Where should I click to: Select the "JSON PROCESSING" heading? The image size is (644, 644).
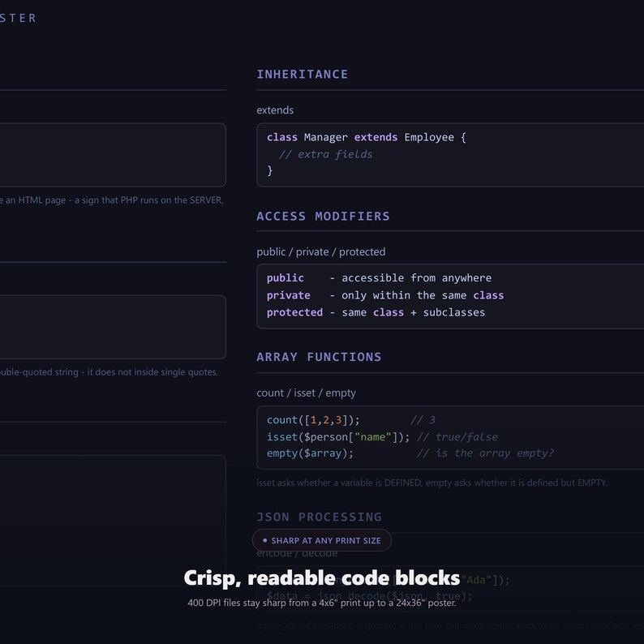click(x=319, y=517)
